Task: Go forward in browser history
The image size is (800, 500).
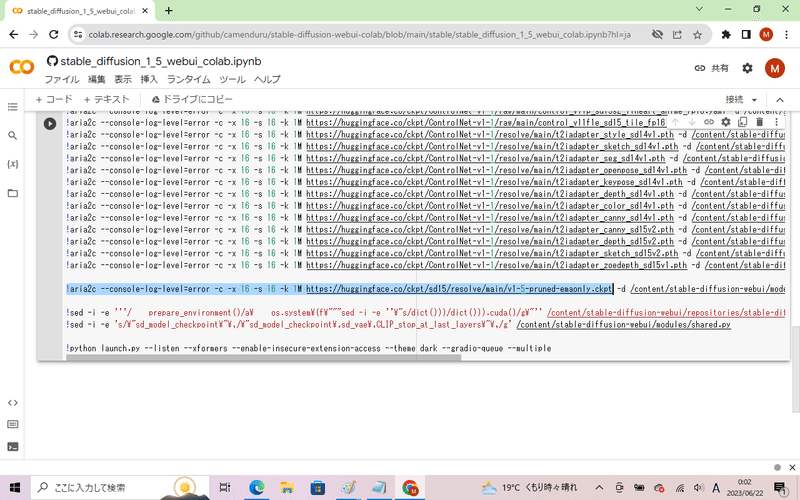Action: point(34,35)
